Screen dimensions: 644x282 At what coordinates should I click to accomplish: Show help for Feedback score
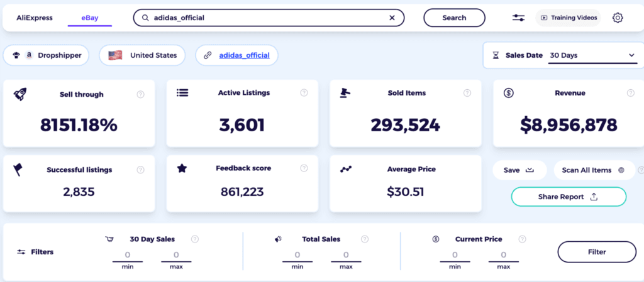(304, 168)
